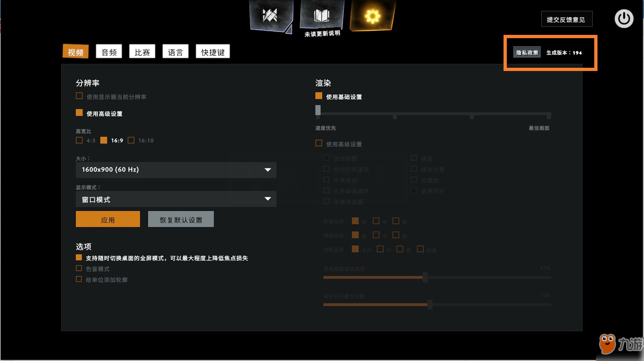Set 阴影品质 to 高

pyautogui.click(x=400, y=249)
